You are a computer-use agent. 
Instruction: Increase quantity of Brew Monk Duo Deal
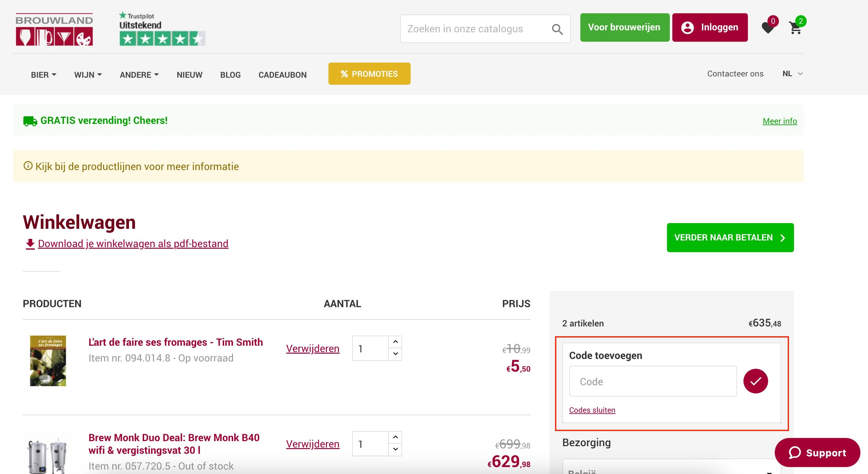tap(395, 437)
